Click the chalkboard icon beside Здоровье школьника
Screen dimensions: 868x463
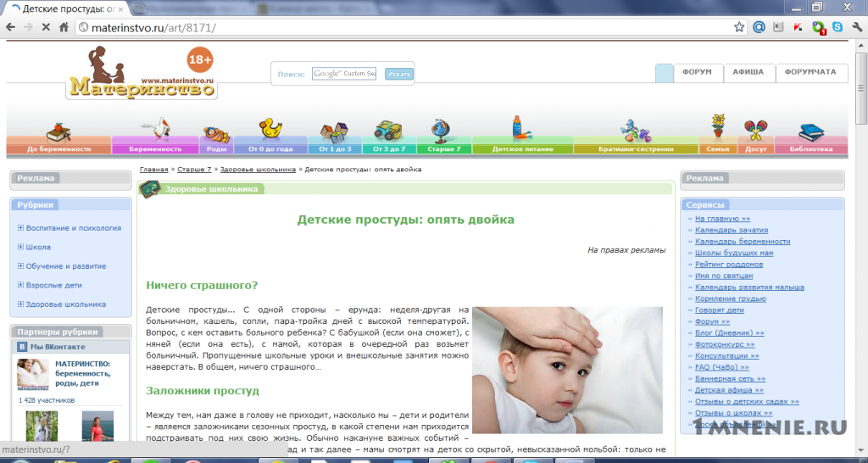click(x=150, y=189)
